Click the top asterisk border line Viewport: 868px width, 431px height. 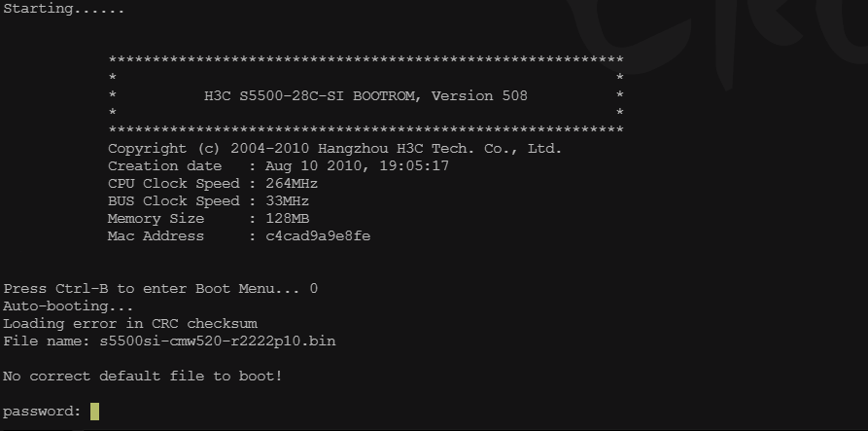click(x=365, y=61)
